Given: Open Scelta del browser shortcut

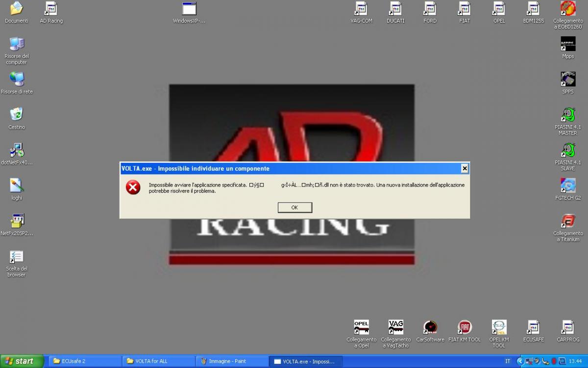Looking at the screenshot, I should (x=17, y=263).
